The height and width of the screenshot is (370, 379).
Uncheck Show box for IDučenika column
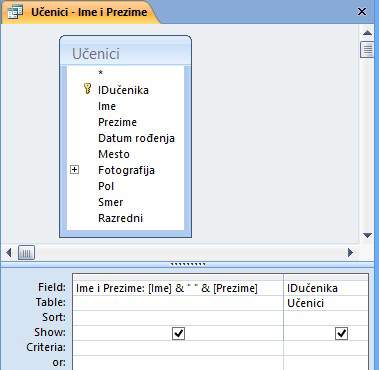(342, 333)
